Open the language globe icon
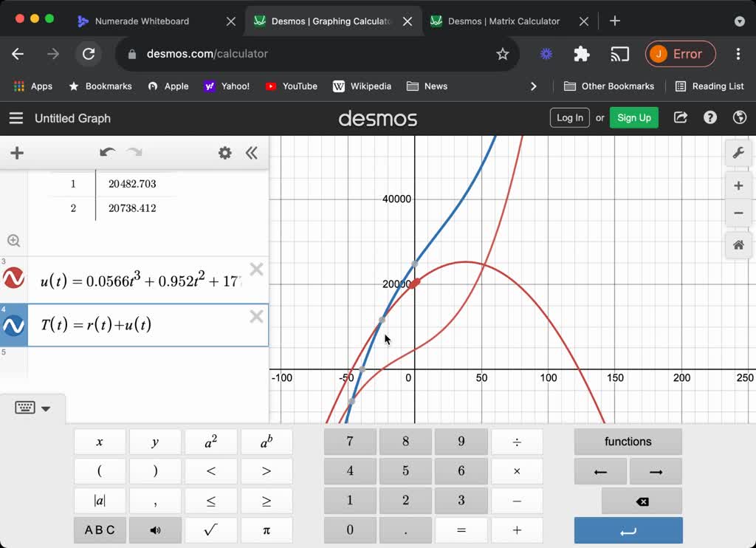This screenshot has width=756, height=548. click(739, 117)
